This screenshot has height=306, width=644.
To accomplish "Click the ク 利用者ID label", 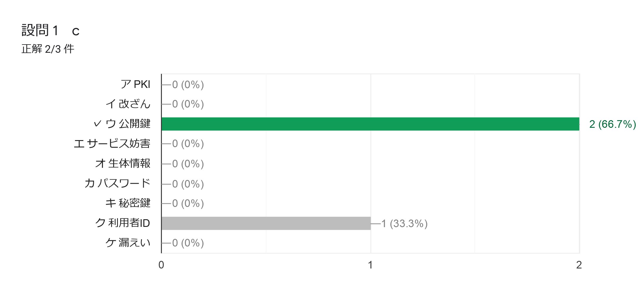I will coord(123,223).
